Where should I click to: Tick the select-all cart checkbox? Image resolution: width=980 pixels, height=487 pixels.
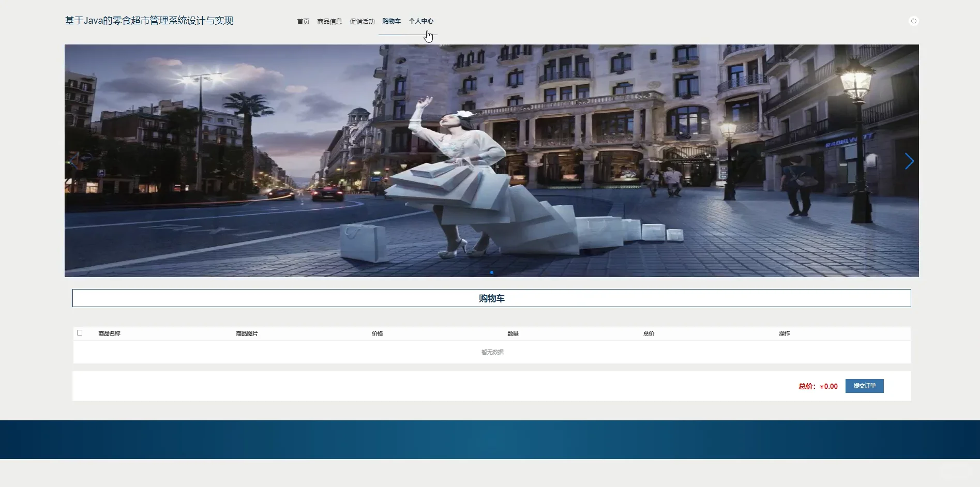pos(80,333)
